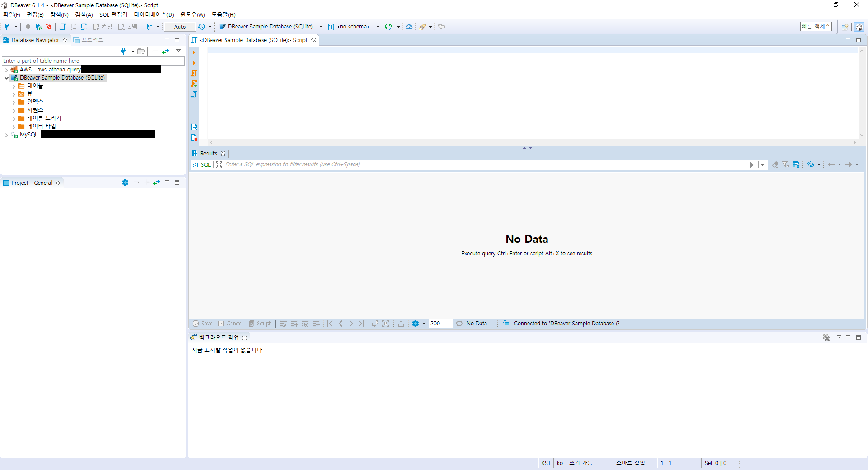This screenshot has width=868, height=470.
Task: Click the reconnect icon in the main toolbar
Action: point(39,27)
